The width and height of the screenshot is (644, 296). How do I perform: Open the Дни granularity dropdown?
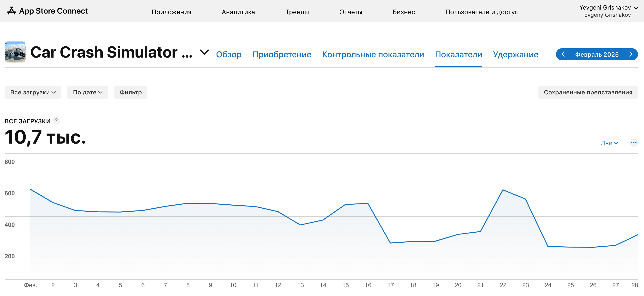click(x=609, y=143)
